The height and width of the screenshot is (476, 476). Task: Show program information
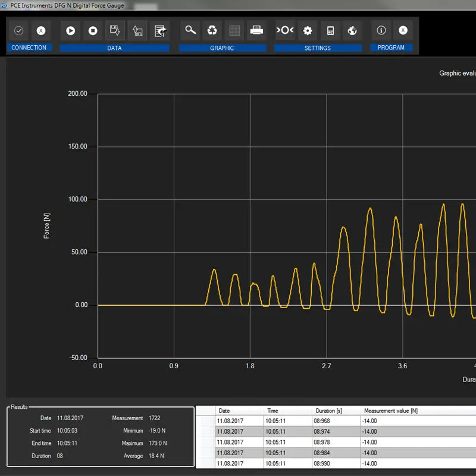pyautogui.click(x=381, y=31)
